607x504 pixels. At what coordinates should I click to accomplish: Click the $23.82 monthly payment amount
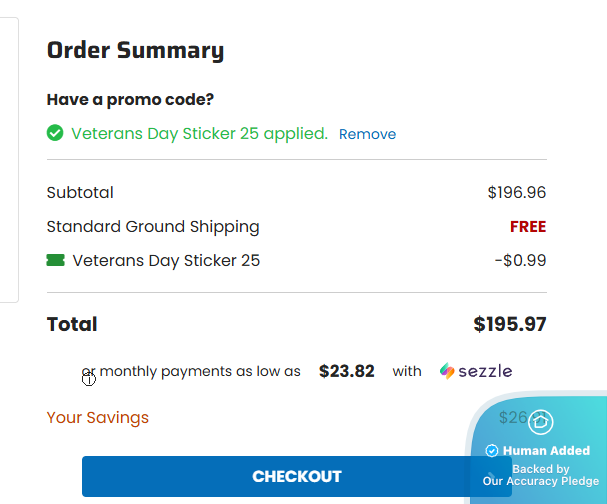tap(346, 371)
